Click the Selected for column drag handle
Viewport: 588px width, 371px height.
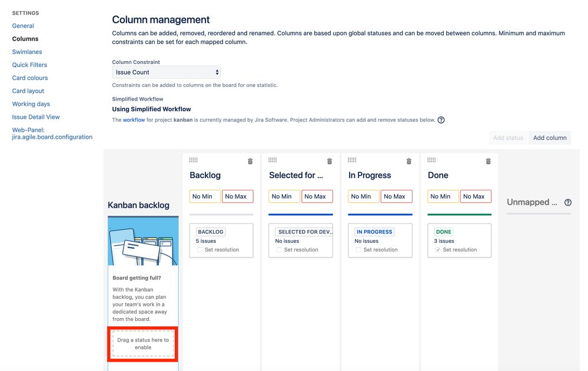click(x=273, y=160)
